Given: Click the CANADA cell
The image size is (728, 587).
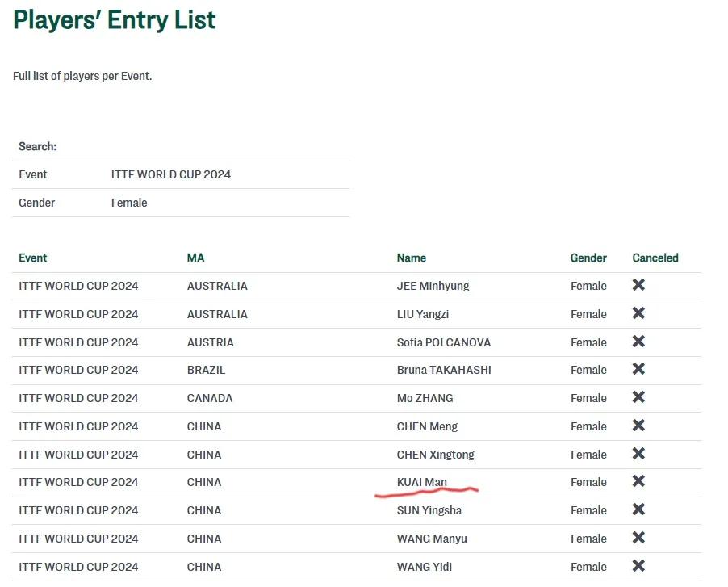Looking at the screenshot, I should 210,398.
